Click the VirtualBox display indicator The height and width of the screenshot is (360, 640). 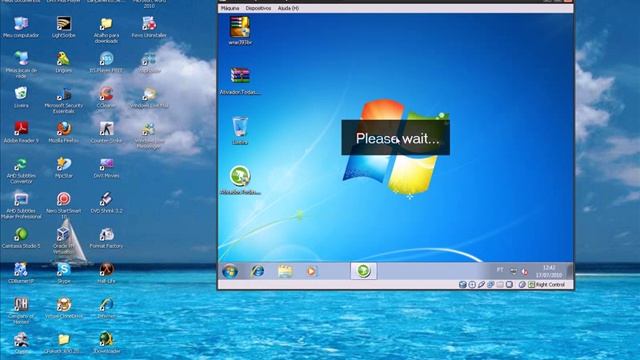(509, 284)
